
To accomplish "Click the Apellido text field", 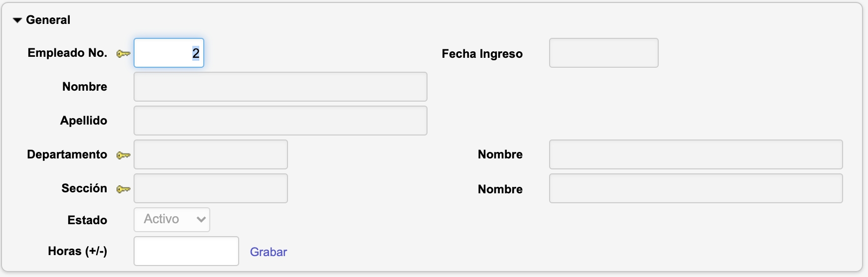I will pos(280,121).
